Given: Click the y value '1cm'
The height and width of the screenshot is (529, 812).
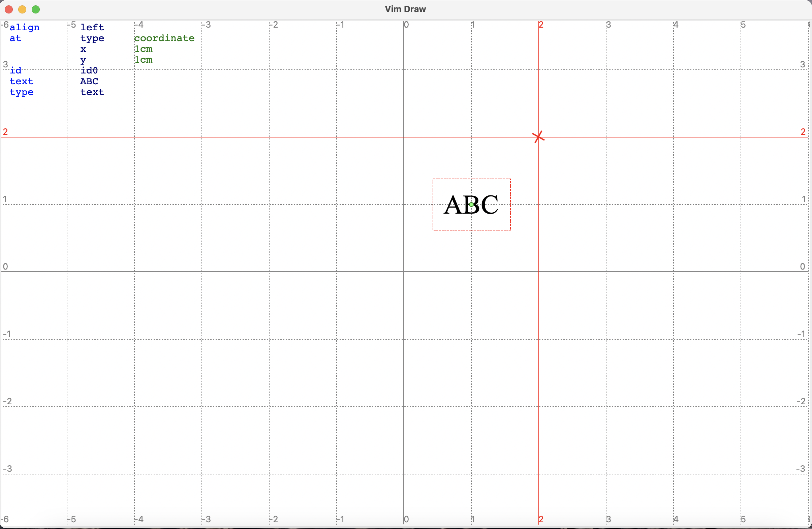Looking at the screenshot, I should click(x=143, y=60).
